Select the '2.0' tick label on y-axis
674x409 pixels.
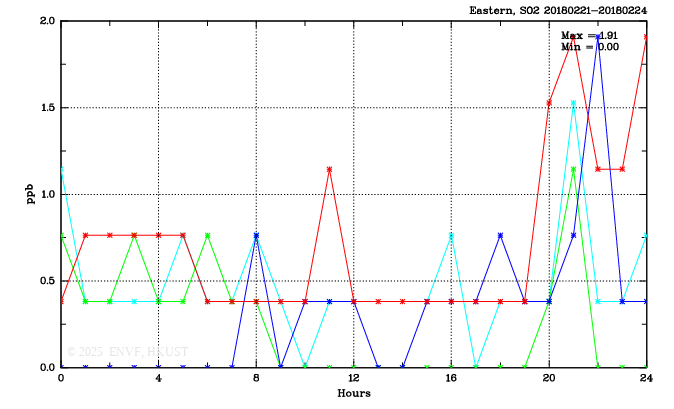point(45,21)
